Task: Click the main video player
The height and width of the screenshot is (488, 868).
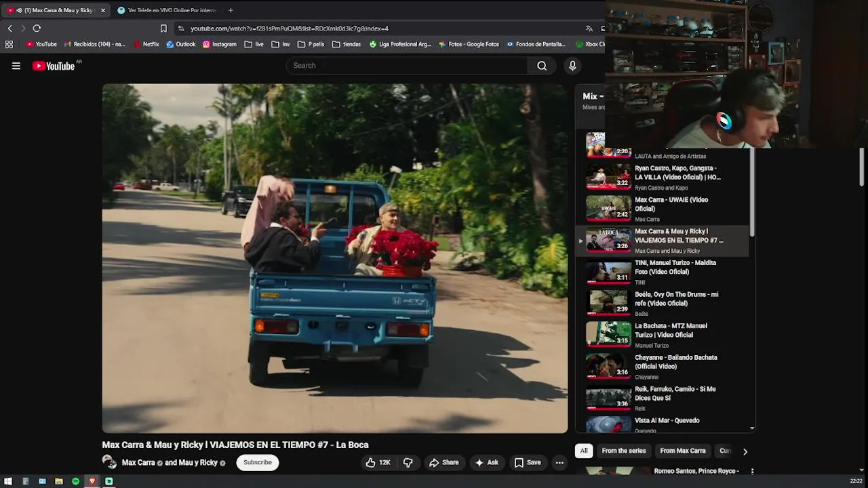Action: point(335,258)
